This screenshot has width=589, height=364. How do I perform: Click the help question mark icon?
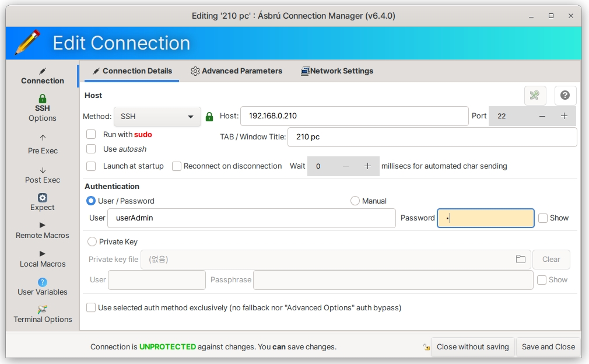(565, 96)
